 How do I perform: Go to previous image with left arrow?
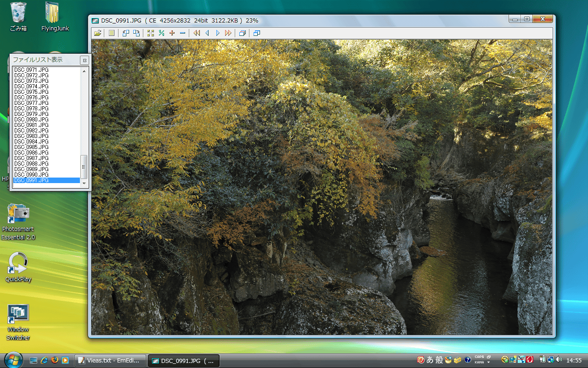point(207,33)
